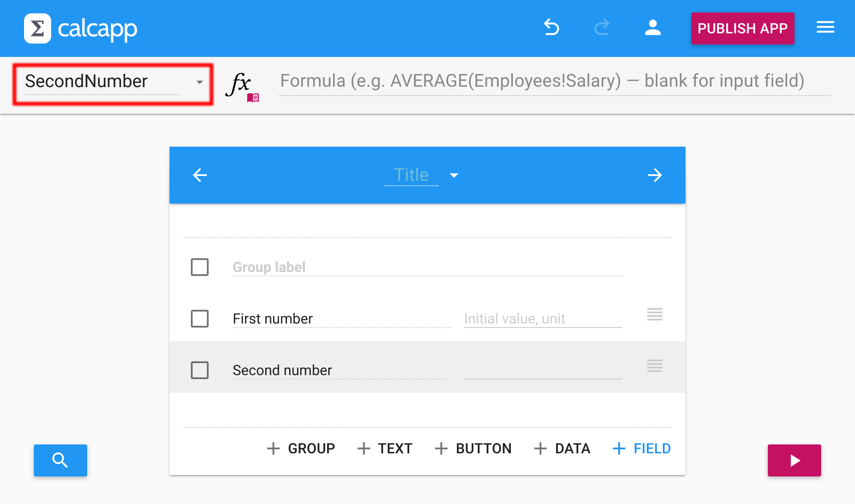Image resolution: width=855 pixels, height=504 pixels.
Task: Click the Publish App button
Action: [742, 28]
